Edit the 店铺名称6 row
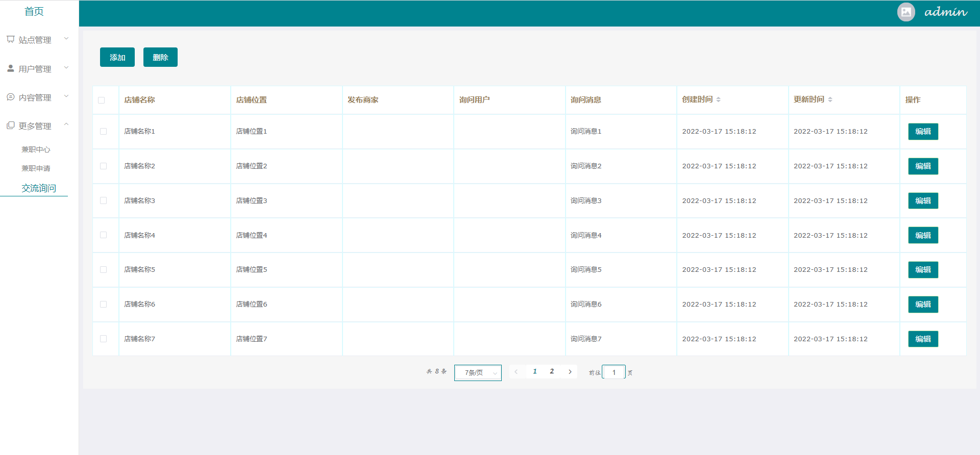The image size is (980, 455). pyautogui.click(x=923, y=305)
